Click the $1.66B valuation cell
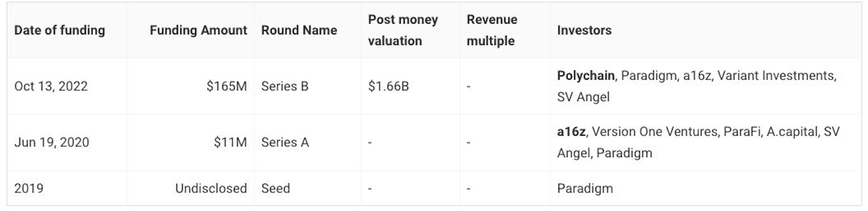 (388, 86)
